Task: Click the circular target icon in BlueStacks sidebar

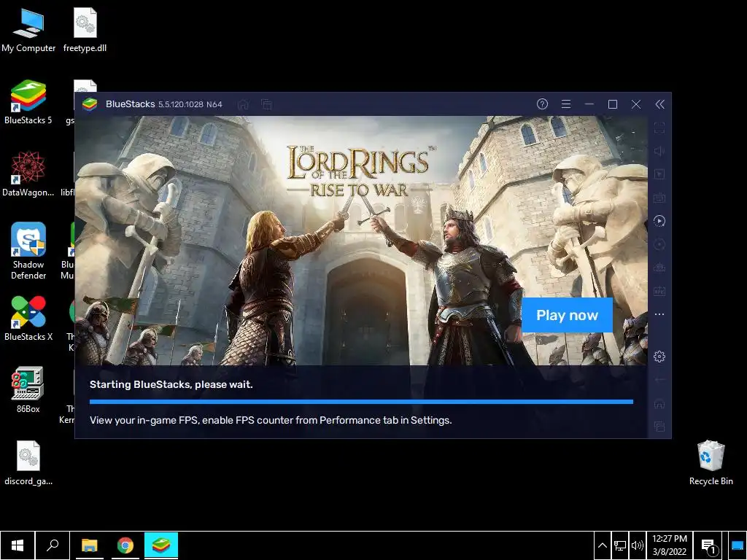Action: (x=659, y=244)
